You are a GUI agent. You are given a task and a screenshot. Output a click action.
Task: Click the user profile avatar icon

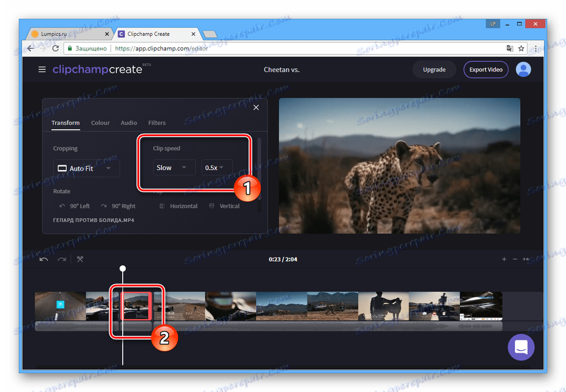(523, 69)
